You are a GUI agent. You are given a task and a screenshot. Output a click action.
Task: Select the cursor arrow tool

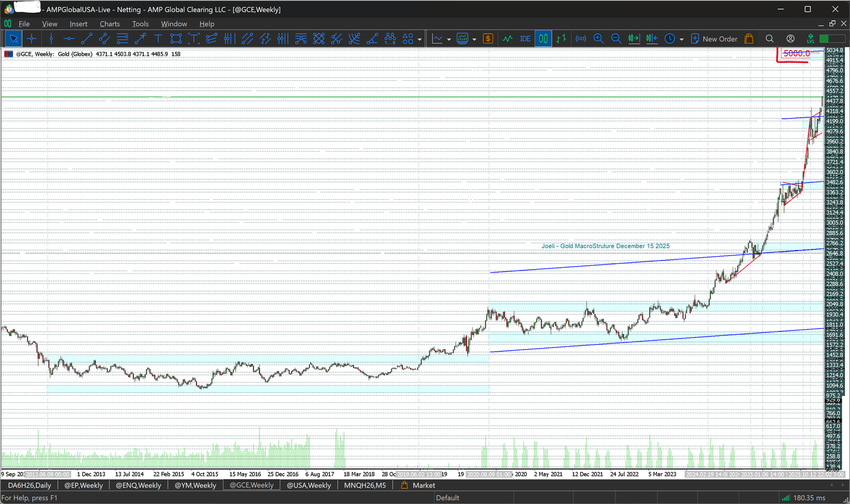(x=13, y=39)
